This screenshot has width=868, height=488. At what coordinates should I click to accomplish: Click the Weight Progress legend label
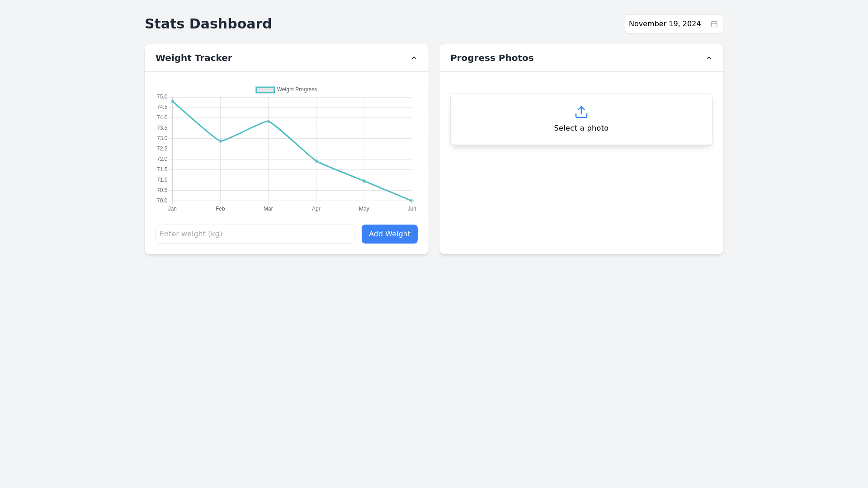(x=297, y=90)
